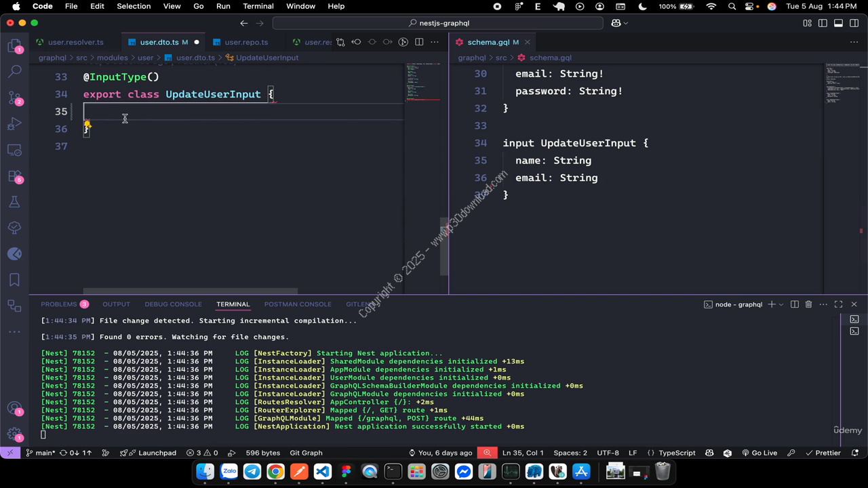Open the Extensions view in activity bar

pyautogui.click(x=14, y=176)
